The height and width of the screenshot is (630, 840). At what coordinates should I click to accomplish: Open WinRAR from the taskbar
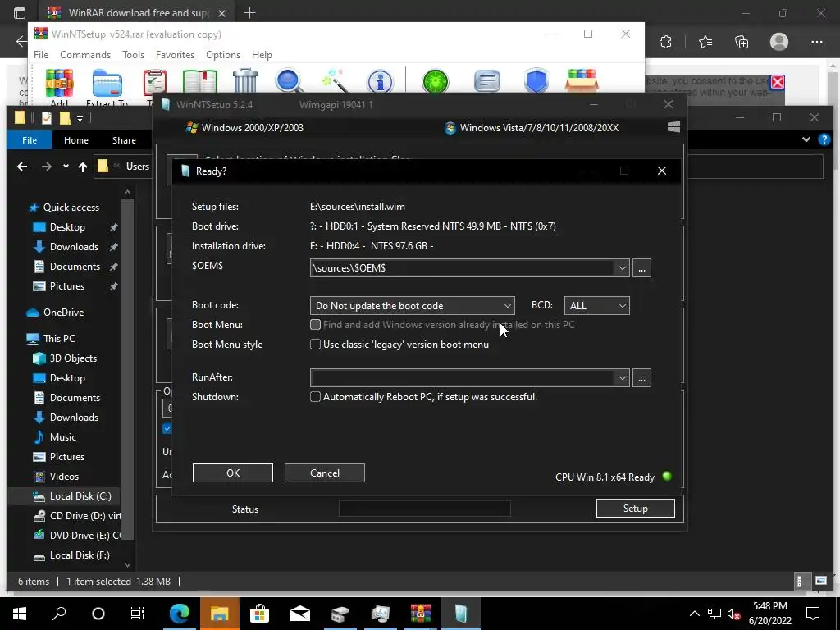[x=421, y=614]
